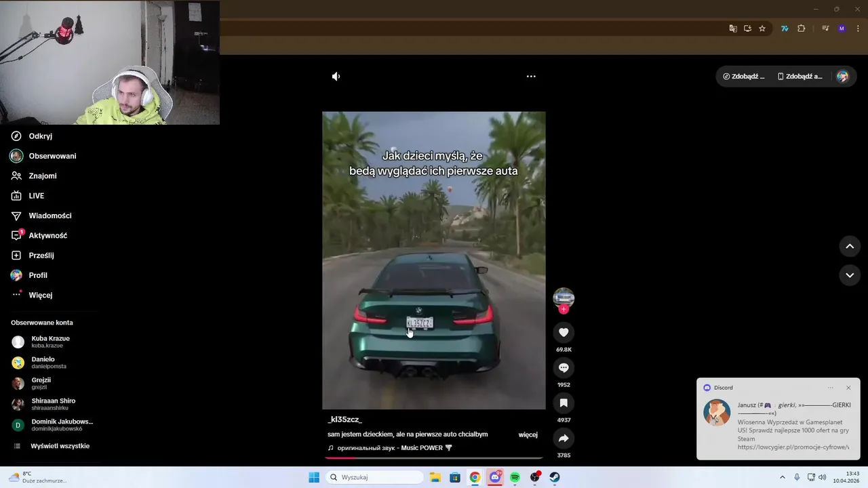Image resolution: width=868 pixels, height=488 pixels.
Task: Open Discord notification options dots
Action: [830, 388]
